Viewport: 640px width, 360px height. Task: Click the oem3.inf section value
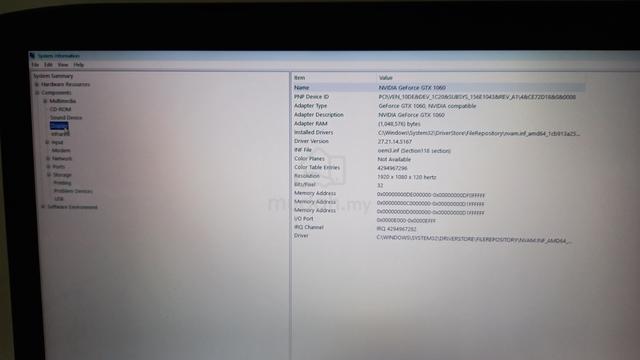[414, 151]
